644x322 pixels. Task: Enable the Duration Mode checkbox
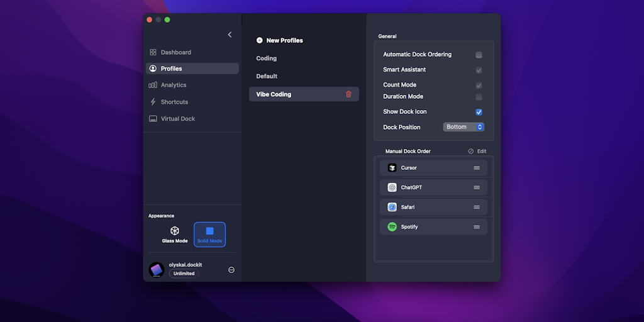tap(479, 97)
